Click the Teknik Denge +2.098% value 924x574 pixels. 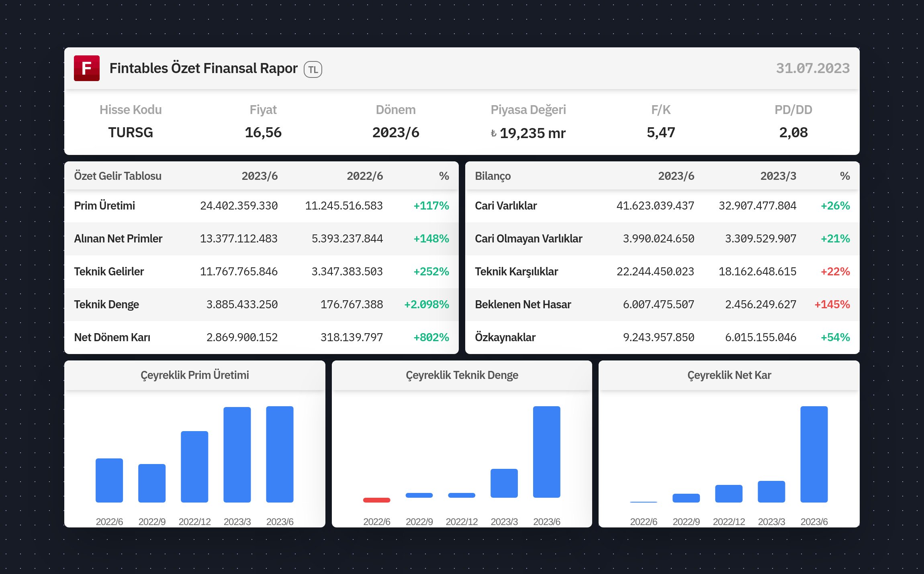point(426,304)
